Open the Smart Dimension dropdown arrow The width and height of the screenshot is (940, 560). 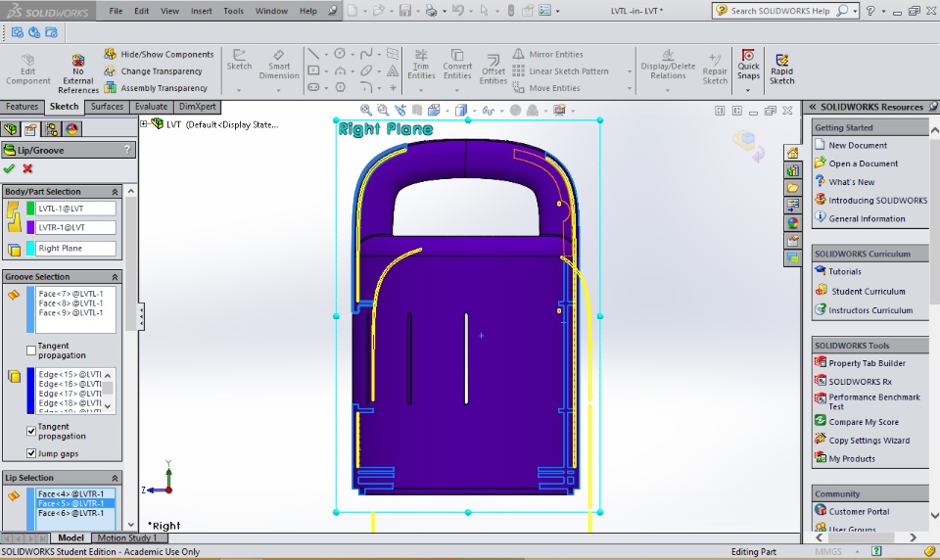pyautogui.click(x=279, y=90)
